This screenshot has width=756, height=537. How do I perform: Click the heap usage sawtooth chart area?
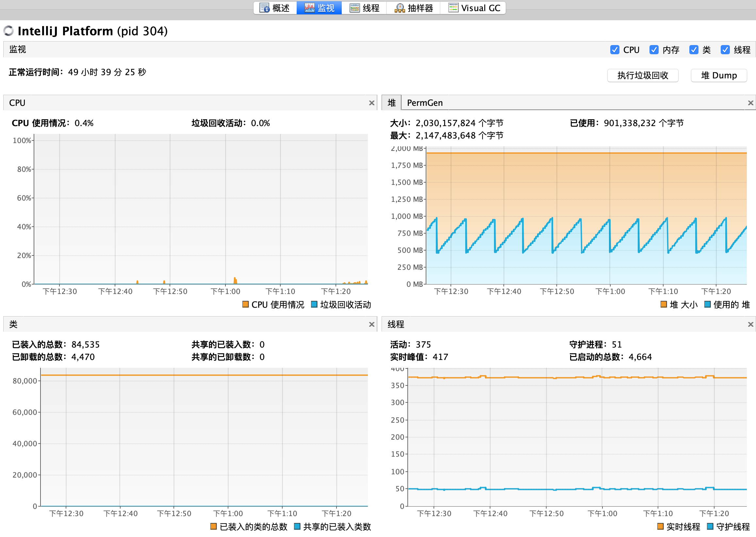[x=586, y=251]
